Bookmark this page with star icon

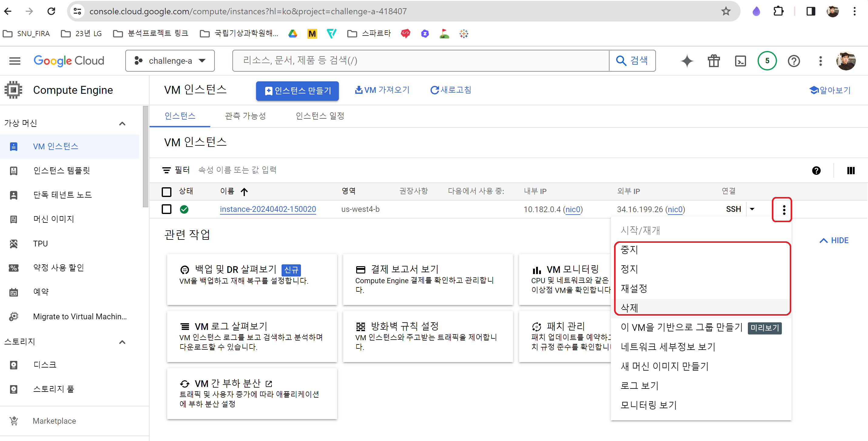click(725, 12)
